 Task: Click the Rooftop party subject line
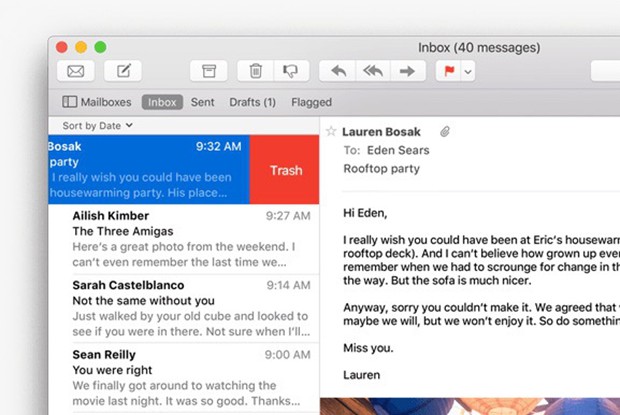(382, 169)
